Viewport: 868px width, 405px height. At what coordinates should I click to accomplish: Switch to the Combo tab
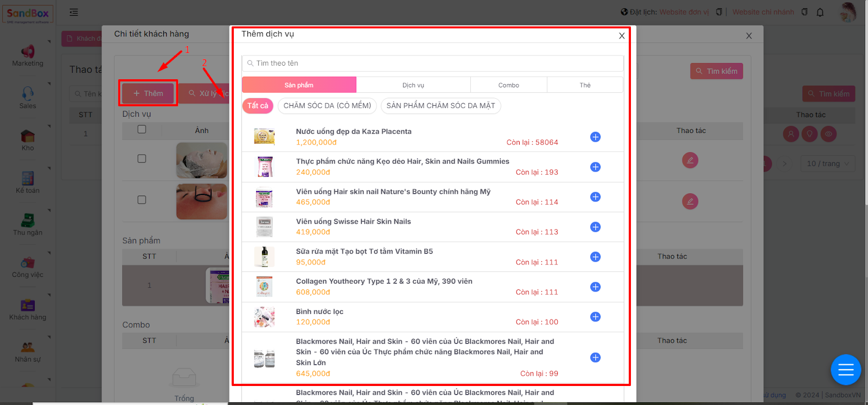coord(508,85)
